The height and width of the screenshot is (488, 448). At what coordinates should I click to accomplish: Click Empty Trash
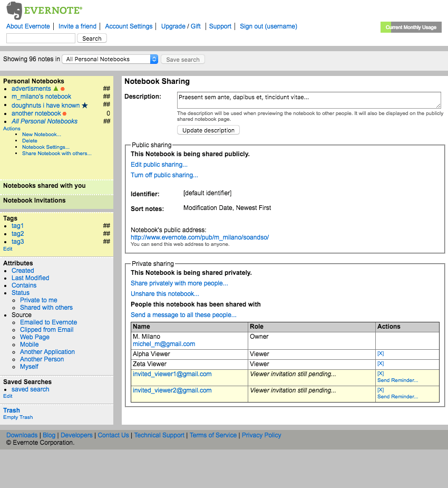point(18,417)
